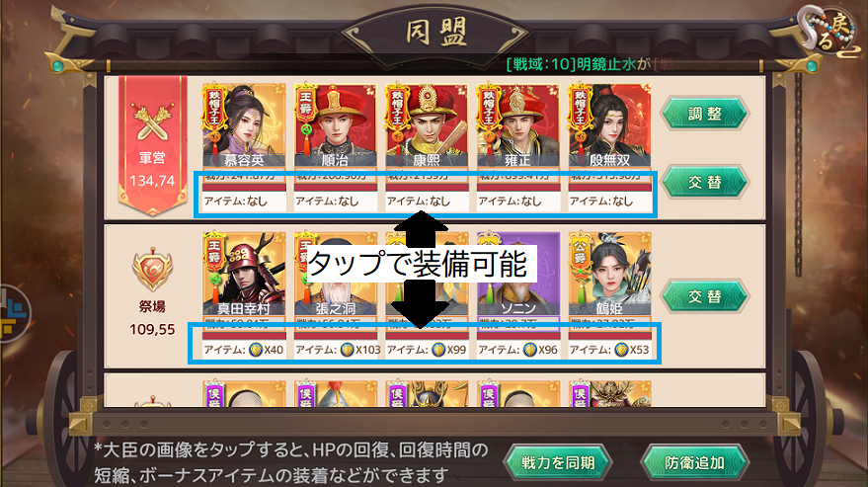This screenshot has height=487, width=868.
Task: Select the 順治 character portrait
Action: pos(336,125)
